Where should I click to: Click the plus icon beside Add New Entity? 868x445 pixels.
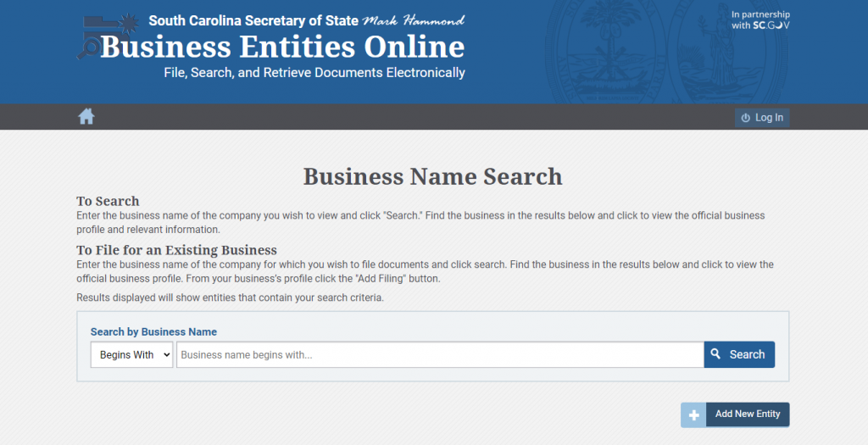pyautogui.click(x=693, y=414)
